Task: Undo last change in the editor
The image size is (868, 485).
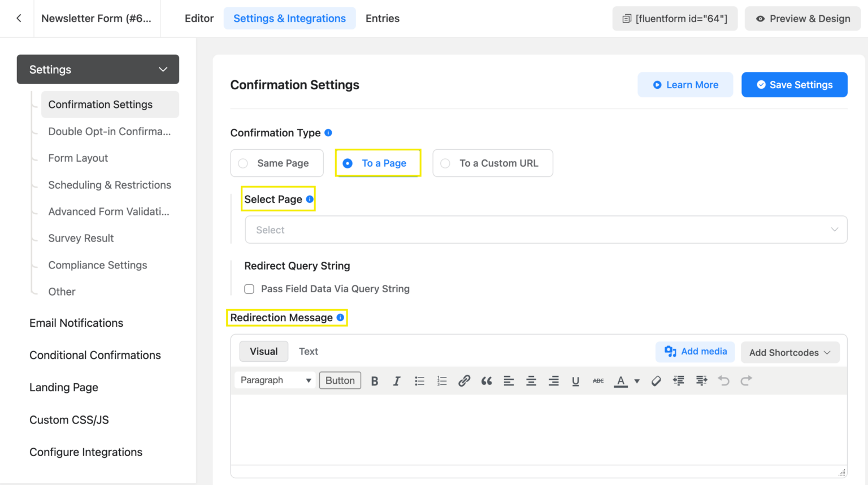Action: point(724,380)
